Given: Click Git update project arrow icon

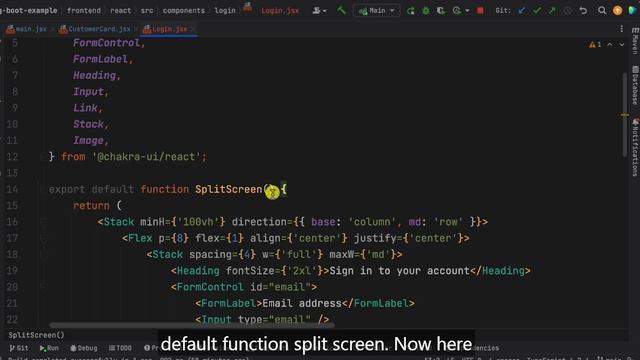Looking at the screenshot, I should pyautogui.click(x=521, y=11).
